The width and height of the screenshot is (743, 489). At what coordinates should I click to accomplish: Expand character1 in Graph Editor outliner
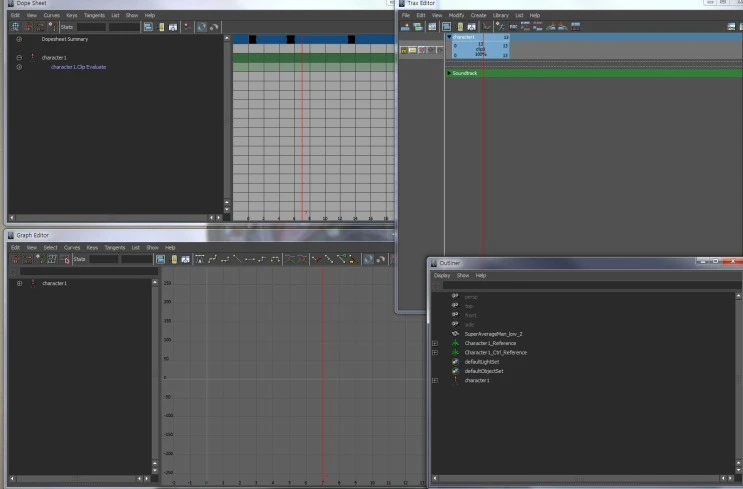coord(19,283)
